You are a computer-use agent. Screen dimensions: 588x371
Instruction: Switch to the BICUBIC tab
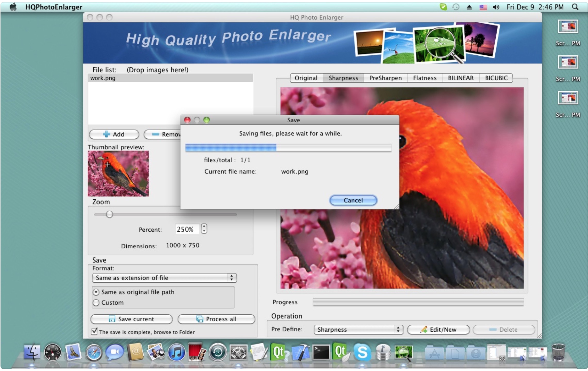496,78
